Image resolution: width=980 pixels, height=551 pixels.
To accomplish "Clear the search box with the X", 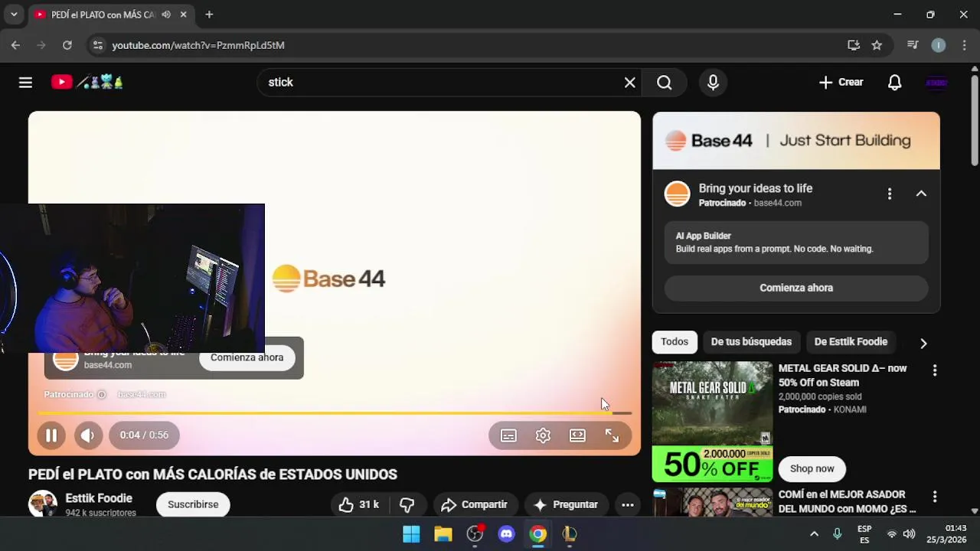I will [629, 83].
